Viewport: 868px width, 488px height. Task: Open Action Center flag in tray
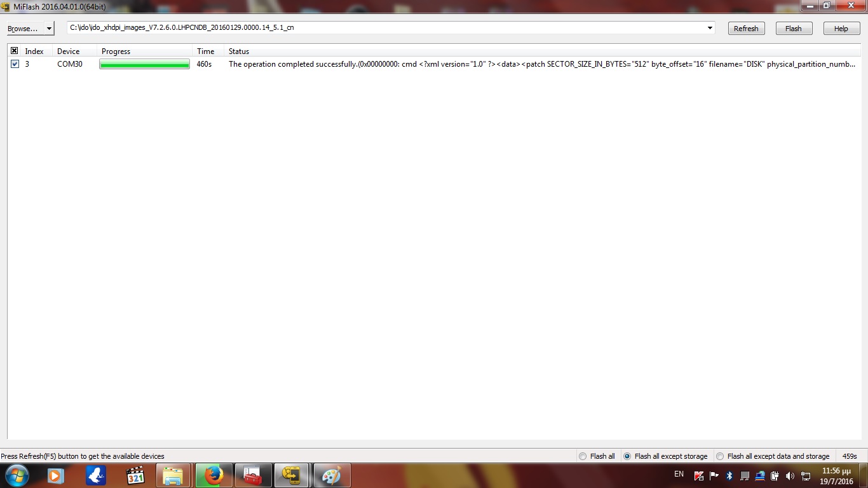[x=714, y=476]
